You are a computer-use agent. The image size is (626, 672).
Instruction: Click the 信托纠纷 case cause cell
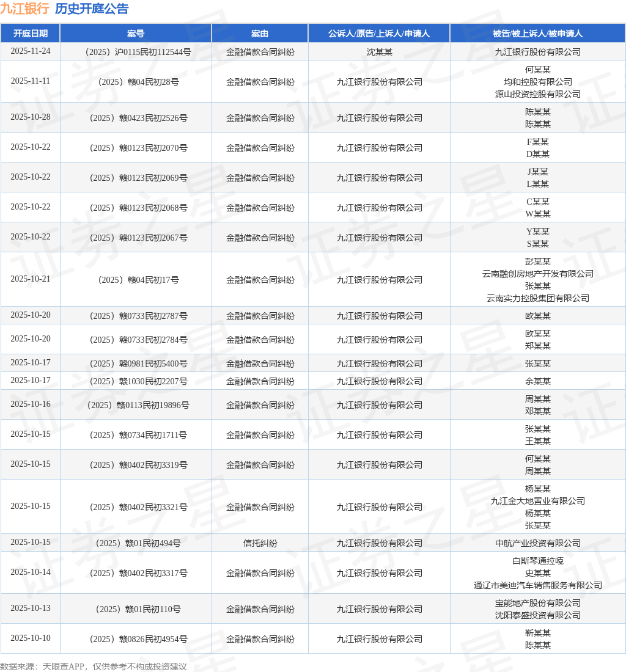pos(260,543)
